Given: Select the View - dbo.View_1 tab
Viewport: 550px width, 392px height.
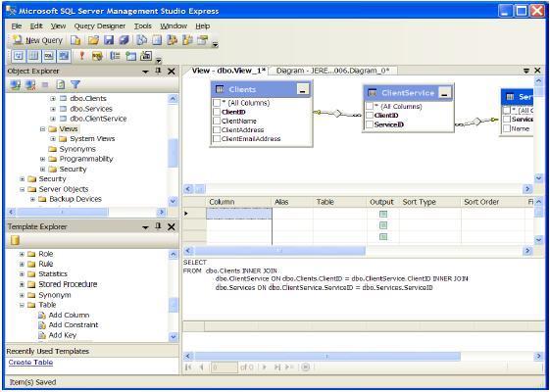Looking at the screenshot, I should point(228,71).
